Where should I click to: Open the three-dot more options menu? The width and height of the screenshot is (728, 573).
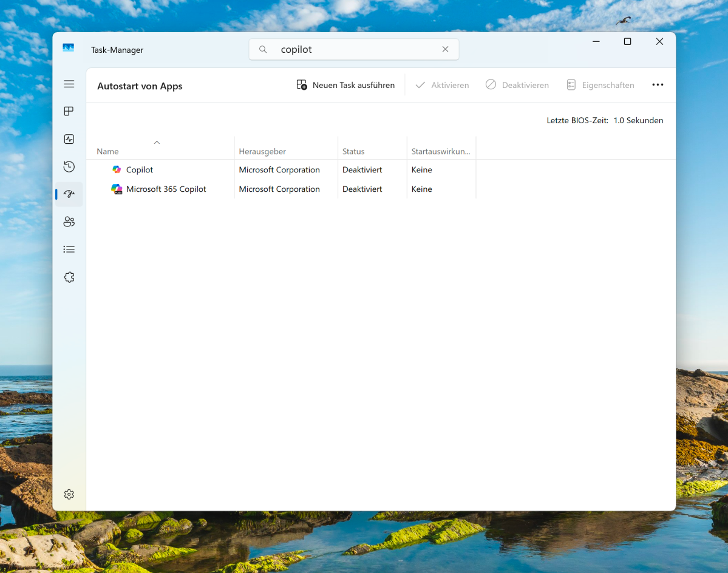point(658,85)
